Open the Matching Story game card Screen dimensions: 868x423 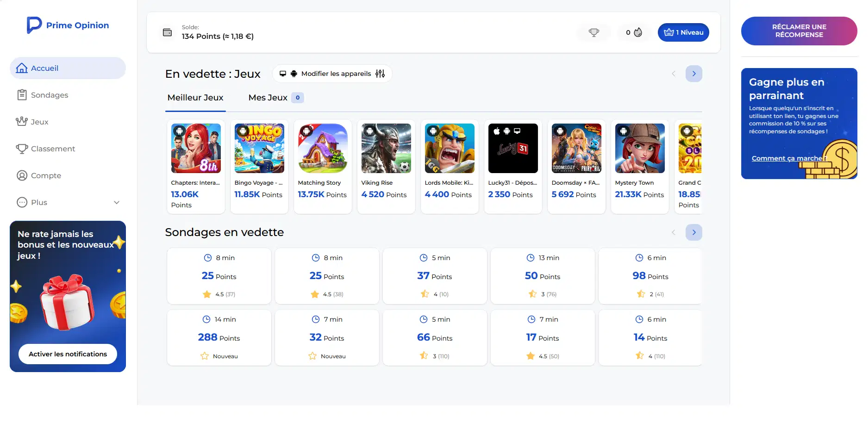[323, 167]
